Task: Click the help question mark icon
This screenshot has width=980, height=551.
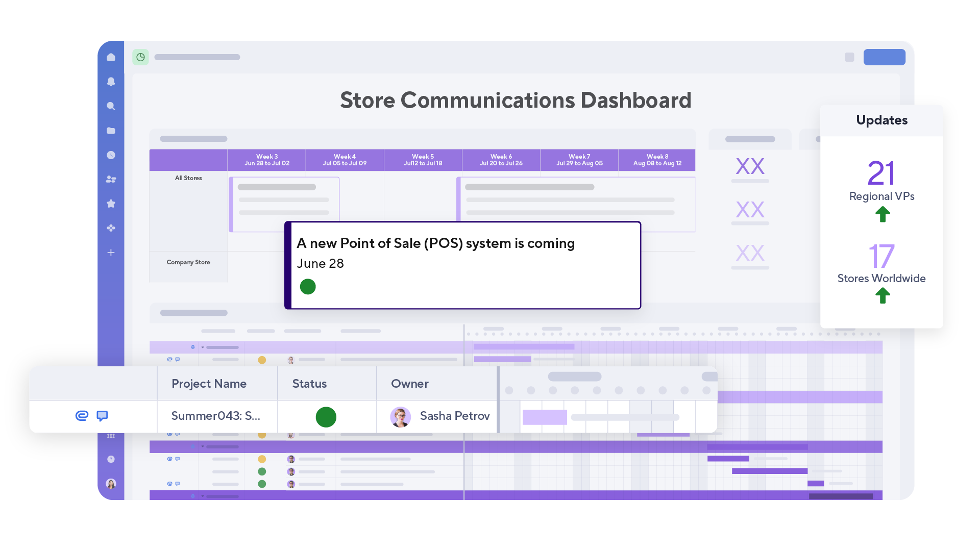Action: coord(111,459)
